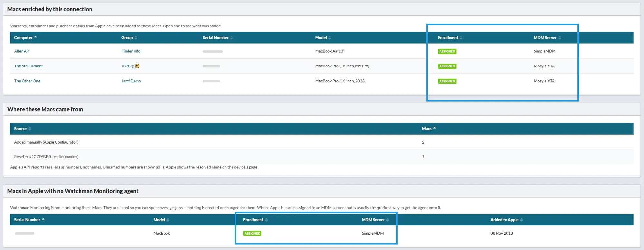
Task: Click the Added to Apple sort arrows
Action: [522, 220]
